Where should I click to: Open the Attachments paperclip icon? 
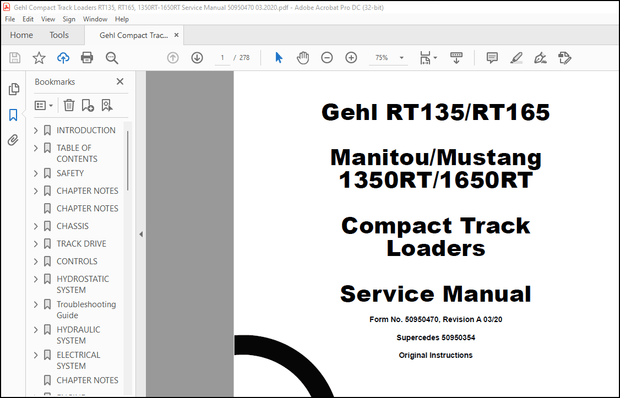pos(13,140)
